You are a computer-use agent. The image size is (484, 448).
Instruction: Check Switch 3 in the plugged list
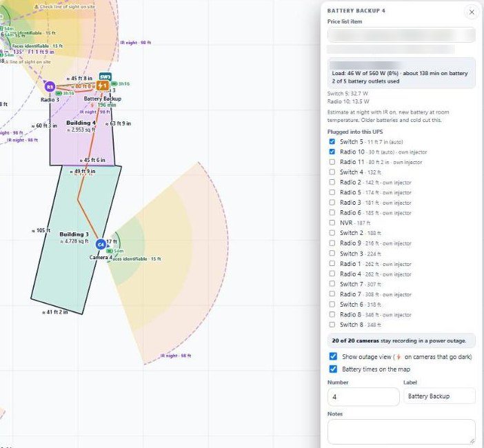332,254
